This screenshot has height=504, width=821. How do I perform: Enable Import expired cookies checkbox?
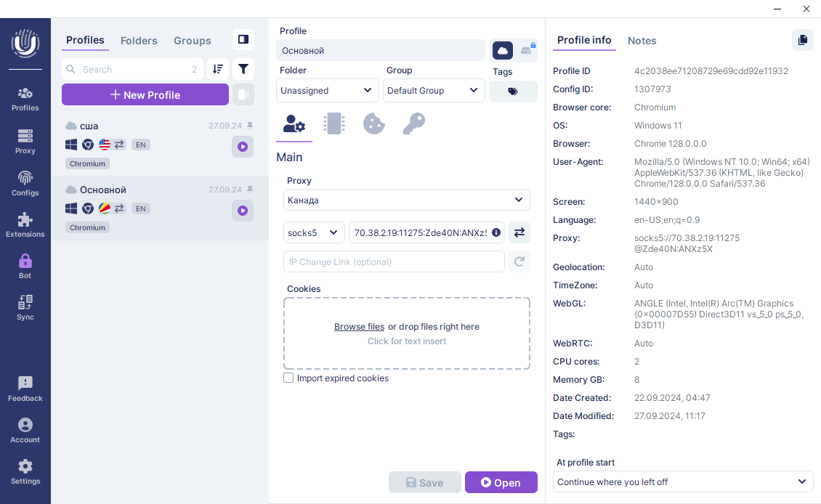click(288, 378)
